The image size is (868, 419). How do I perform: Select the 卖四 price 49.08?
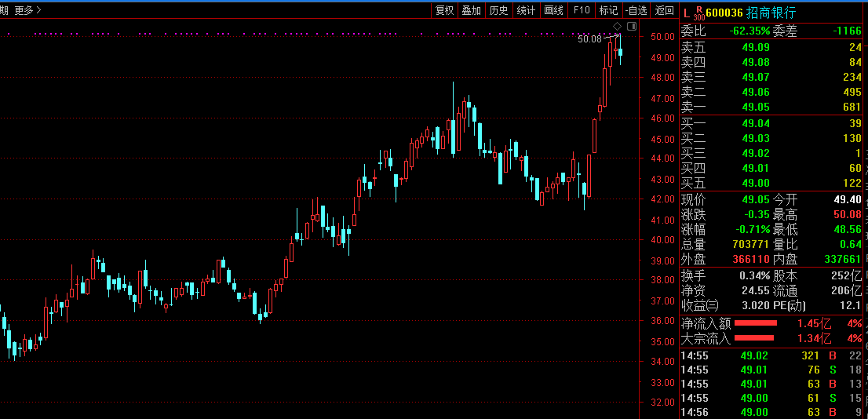(x=756, y=62)
